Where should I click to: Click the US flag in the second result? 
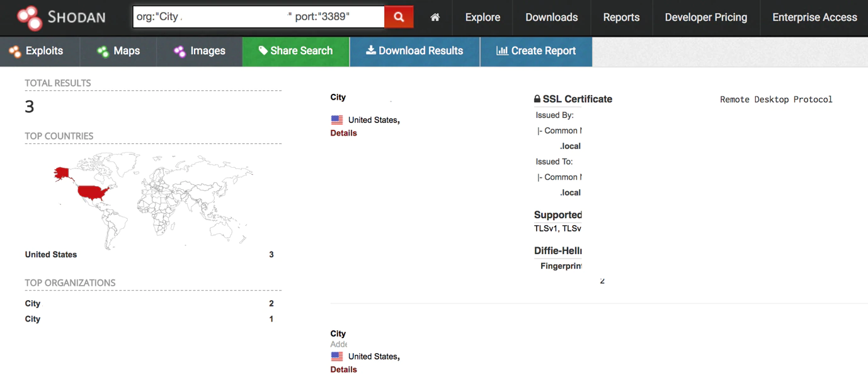(x=337, y=356)
